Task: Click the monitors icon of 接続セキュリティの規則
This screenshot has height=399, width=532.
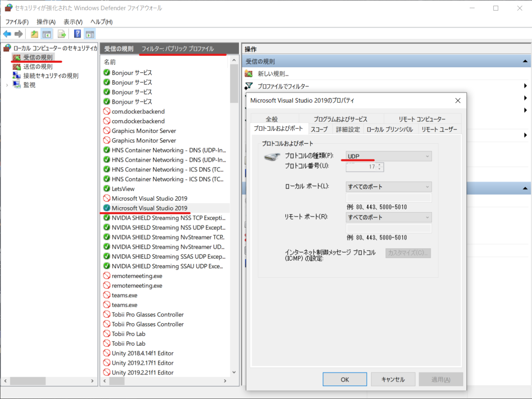Action: [17, 75]
